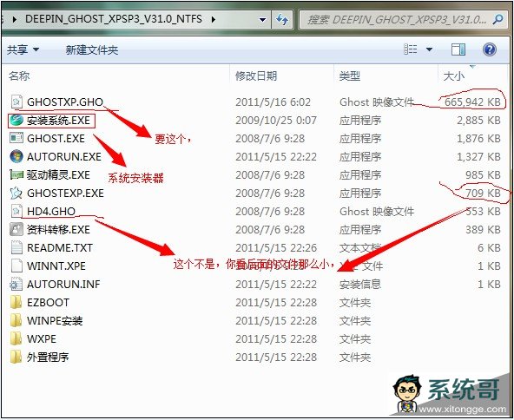This screenshot has width=514, height=420.
Task: Select the 资料转移.EXE file name
Action: coord(58,229)
